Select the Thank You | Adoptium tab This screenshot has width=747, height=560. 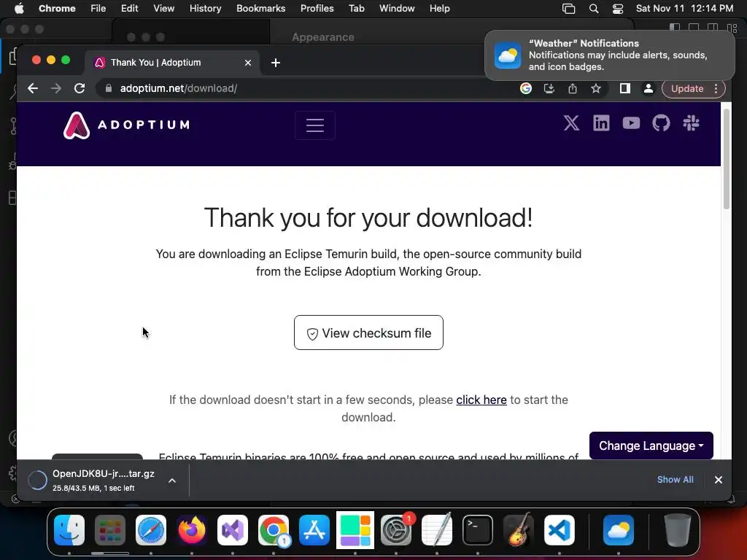tap(172, 63)
